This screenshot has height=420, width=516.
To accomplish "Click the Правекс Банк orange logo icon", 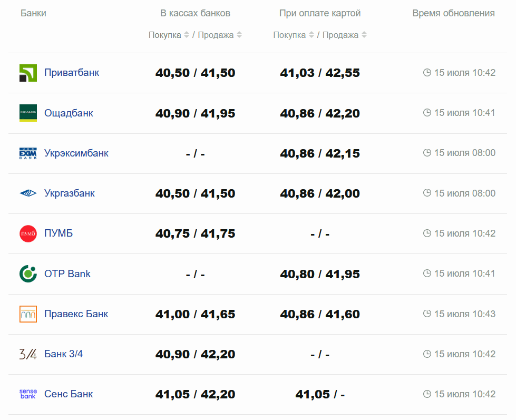I will point(28,314).
